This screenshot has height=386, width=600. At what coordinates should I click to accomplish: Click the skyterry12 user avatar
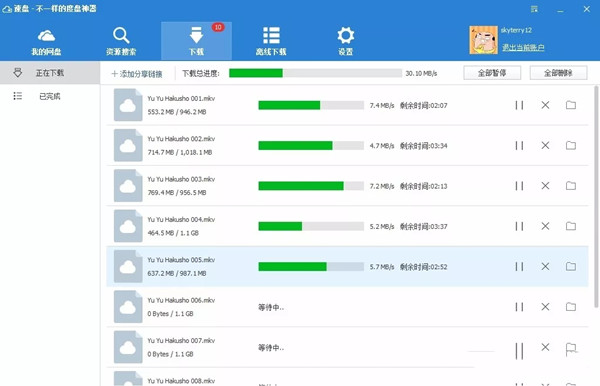pyautogui.click(x=483, y=40)
